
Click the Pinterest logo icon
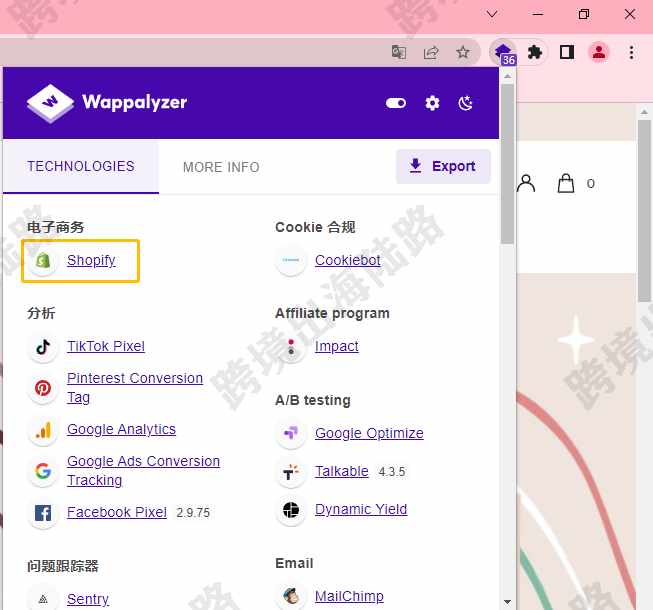43,388
